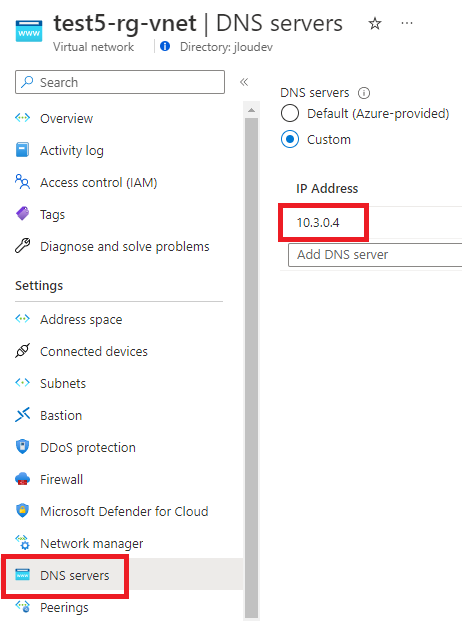Click the directory info icon

pyautogui.click(x=165, y=46)
